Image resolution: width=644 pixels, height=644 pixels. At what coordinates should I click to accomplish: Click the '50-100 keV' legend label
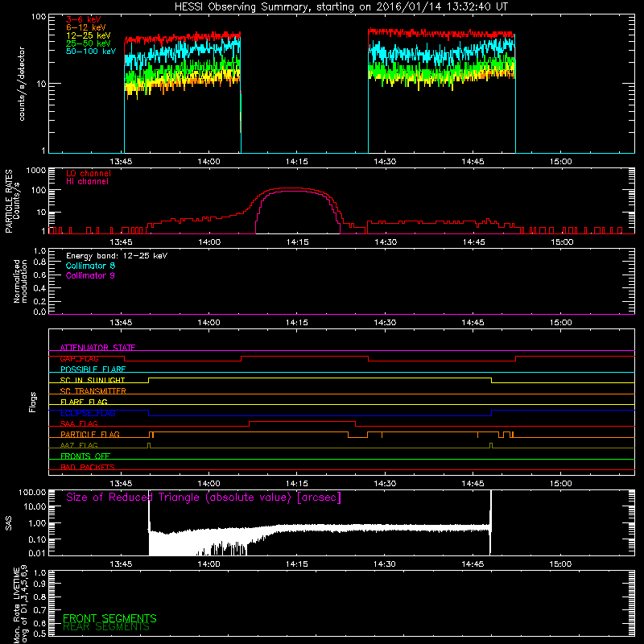(91, 52)
